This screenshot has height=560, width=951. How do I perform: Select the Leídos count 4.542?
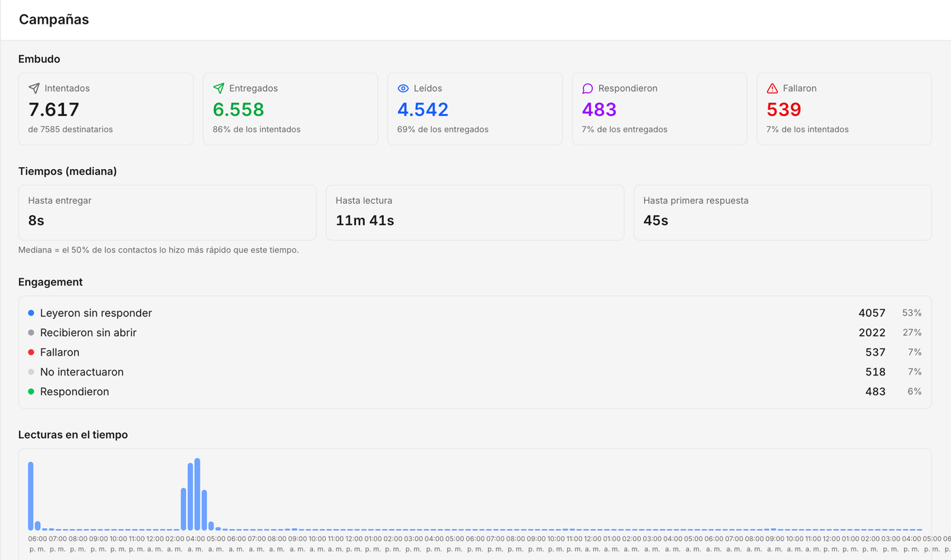[423, 109]
